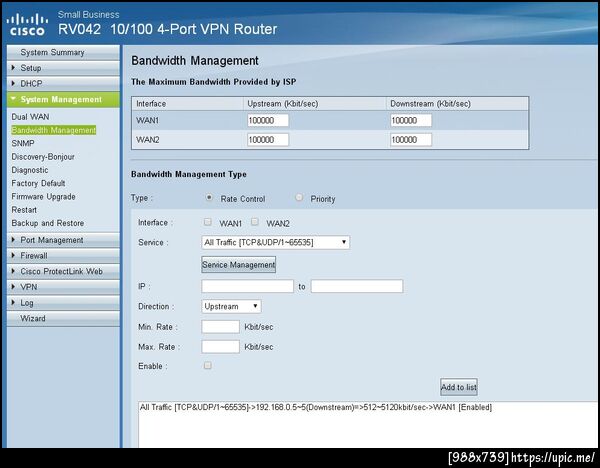Edit WAN2 downstream bandwidth field

(x=411, y=140)
